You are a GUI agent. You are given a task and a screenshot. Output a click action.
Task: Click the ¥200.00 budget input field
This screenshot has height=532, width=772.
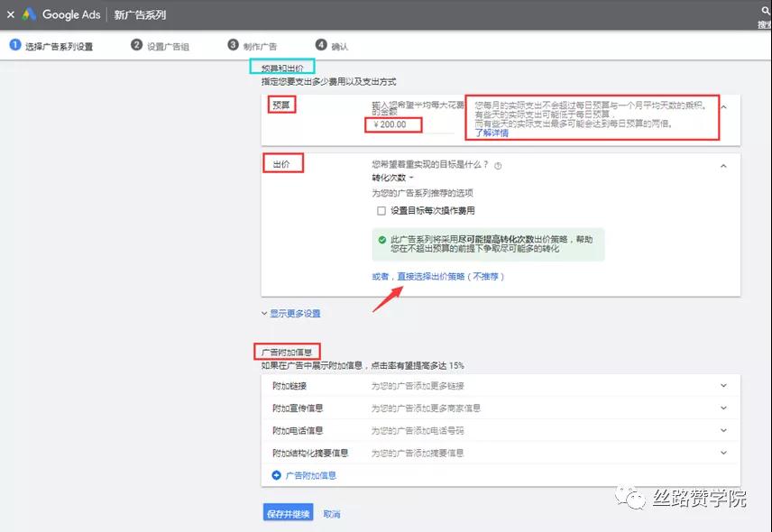pyautogui.click(x=411, y=125)
